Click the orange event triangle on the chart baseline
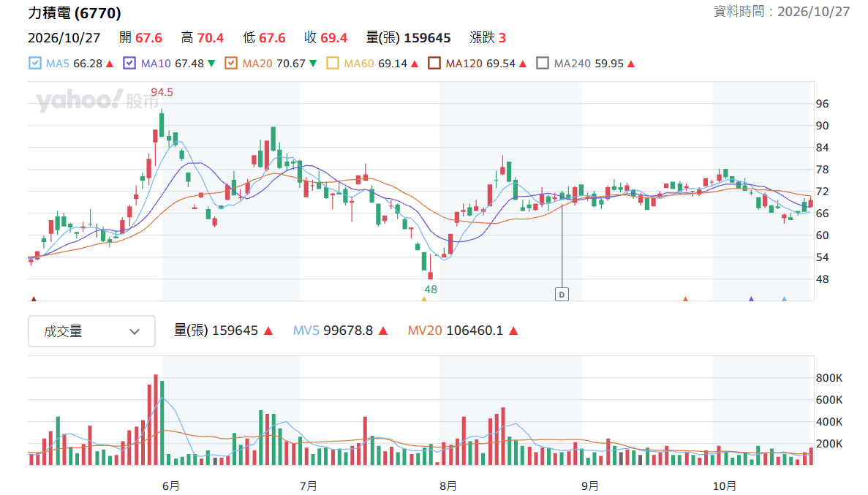Image resolution: width=868 pixels, height=495 pixels. (685, 299)
